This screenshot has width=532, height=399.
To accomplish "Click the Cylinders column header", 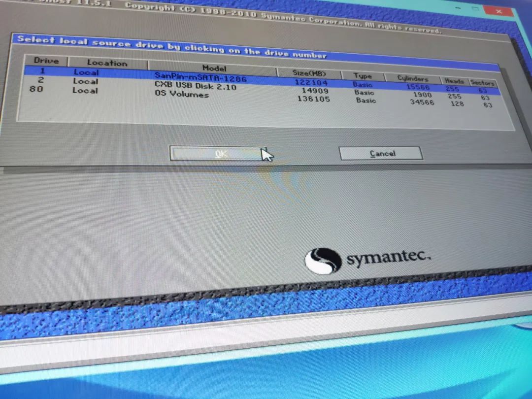I will point(413,78).
